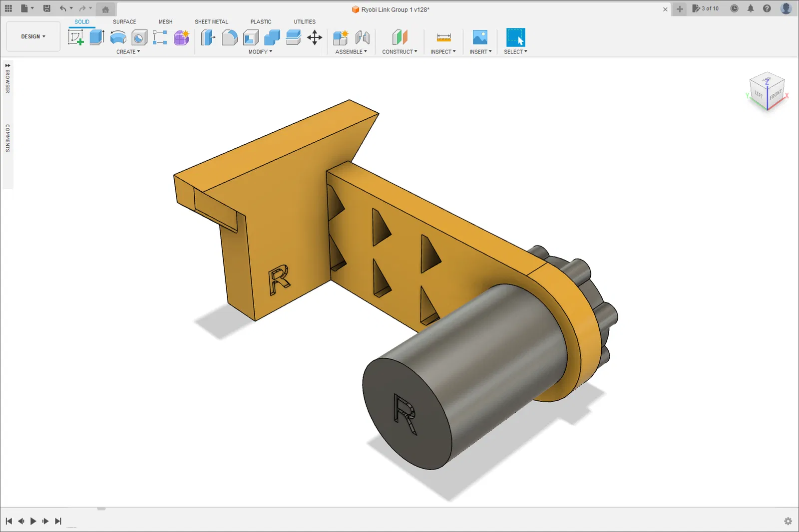Expand the CREATE dropdown menu
The height and width of the screenshot is (532, 799).
tap(128, 52)
